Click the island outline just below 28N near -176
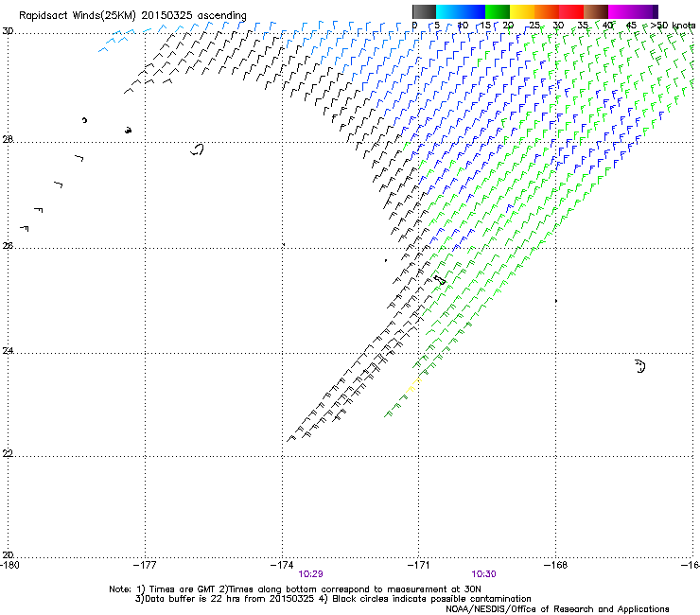This screenshot has width=700, height=615. click(x=197, y=149)
